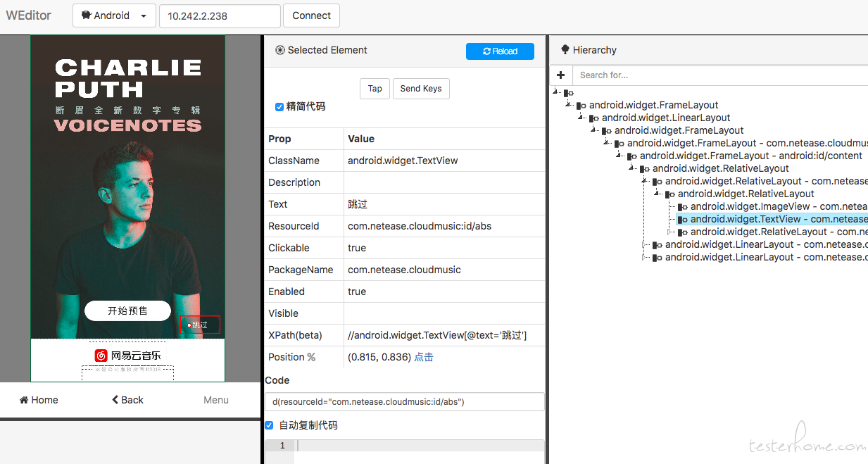Select the FrameLayout com.netease.cloudmus node
The image size is (868, 464).
coord(748,143)
